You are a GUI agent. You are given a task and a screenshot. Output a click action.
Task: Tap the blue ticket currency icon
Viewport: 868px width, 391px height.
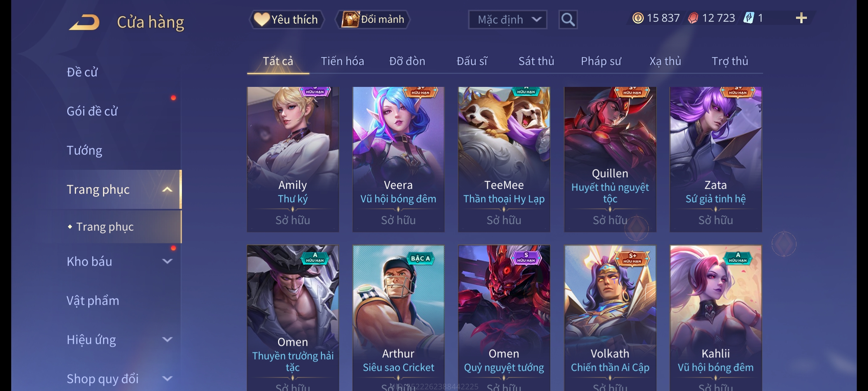pos(748,18)
